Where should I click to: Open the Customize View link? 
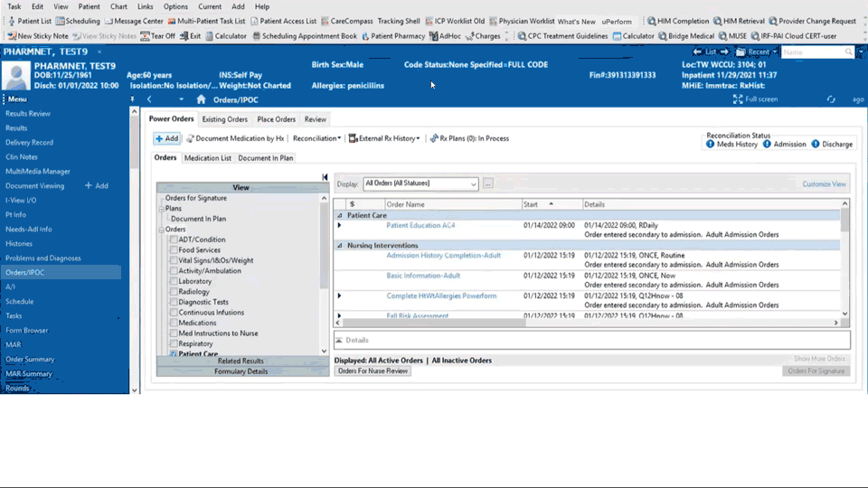click(x=824, y=184)
